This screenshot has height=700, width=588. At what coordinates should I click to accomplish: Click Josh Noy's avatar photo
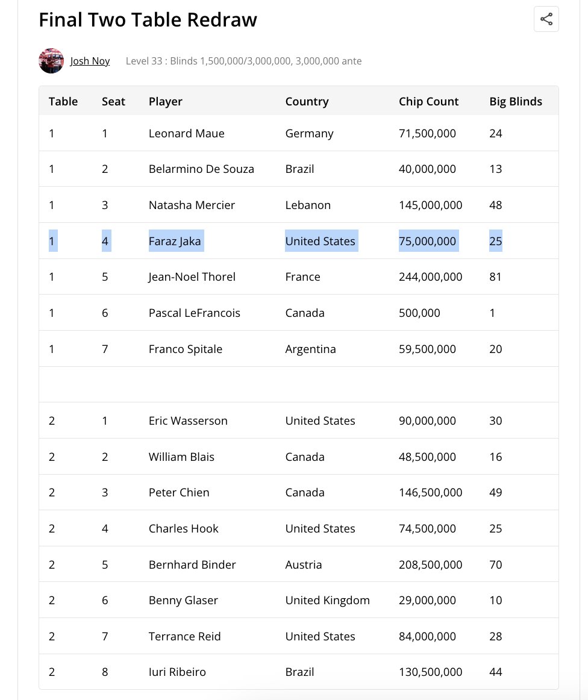point(51,61)
